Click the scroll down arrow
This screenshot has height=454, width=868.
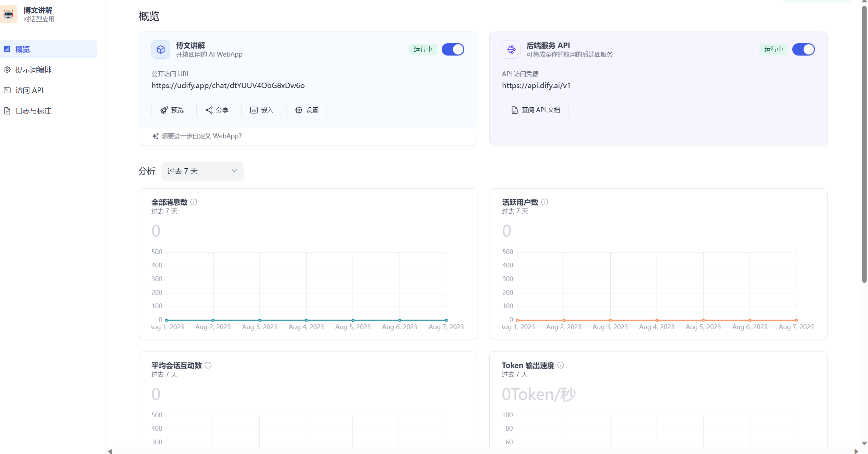click(864, 443)
